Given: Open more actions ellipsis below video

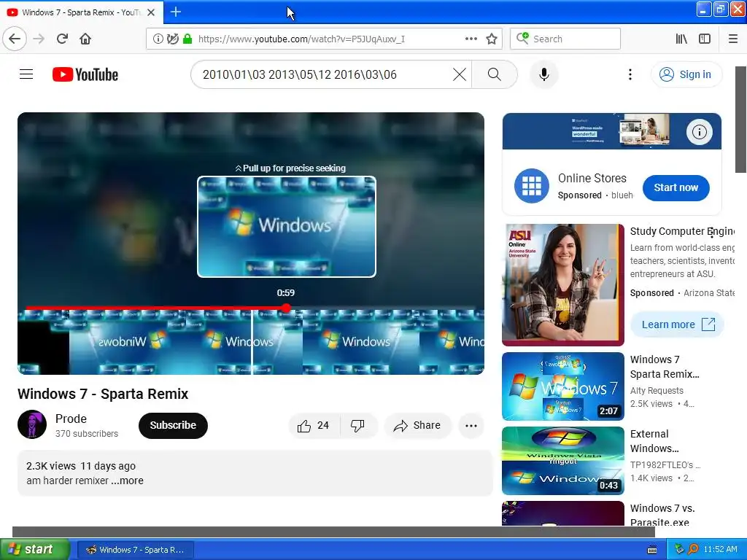Looking at the screenshot, I should (471, 425).
